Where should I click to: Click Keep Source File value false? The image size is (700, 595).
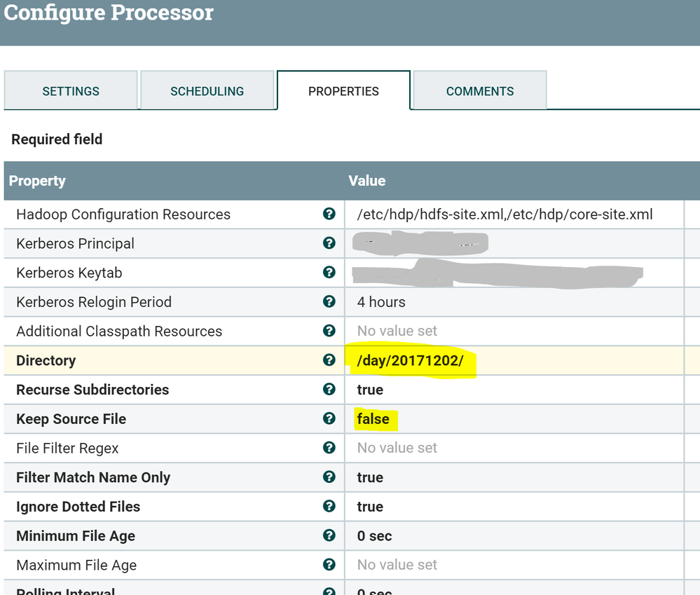(x=373, y=419)
